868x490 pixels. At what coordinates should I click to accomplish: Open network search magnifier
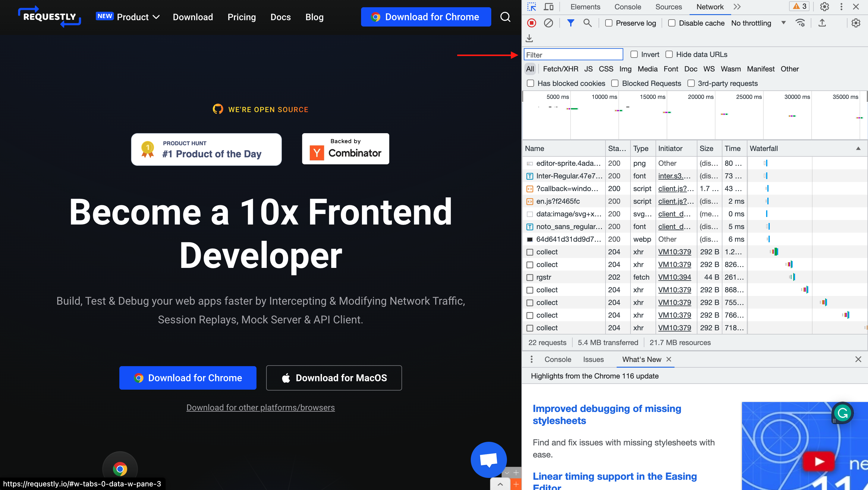pyautogui.click(x=587, y=23)
